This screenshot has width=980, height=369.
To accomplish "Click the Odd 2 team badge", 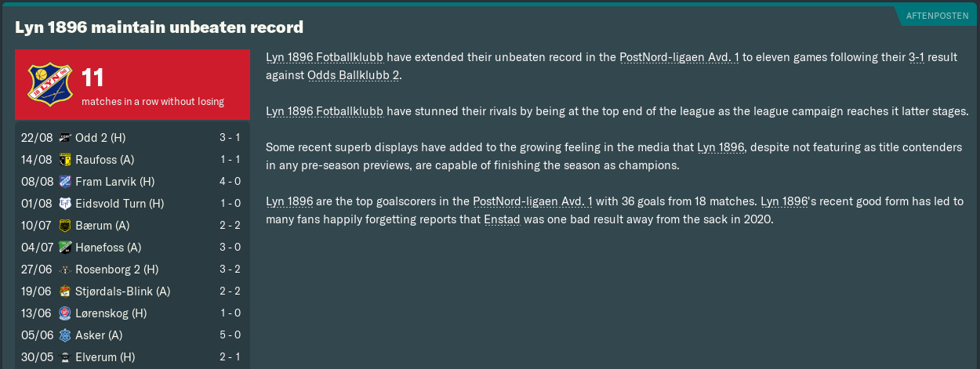I will (64, 138).
